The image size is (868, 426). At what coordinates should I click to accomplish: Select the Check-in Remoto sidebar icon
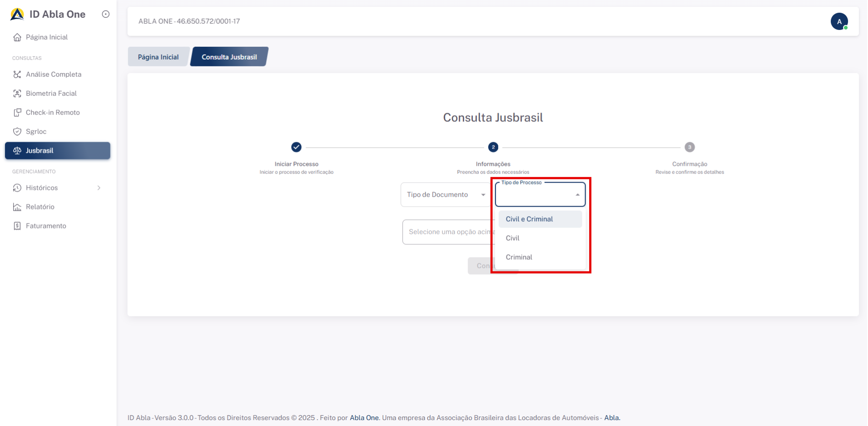click(17, 113)
